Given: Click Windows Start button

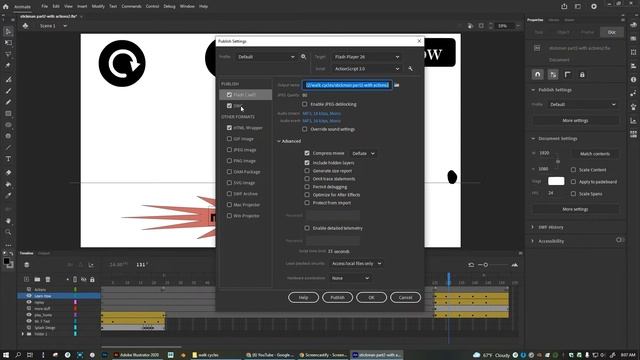Looking at the screenshot, I should tap(6, 355).
